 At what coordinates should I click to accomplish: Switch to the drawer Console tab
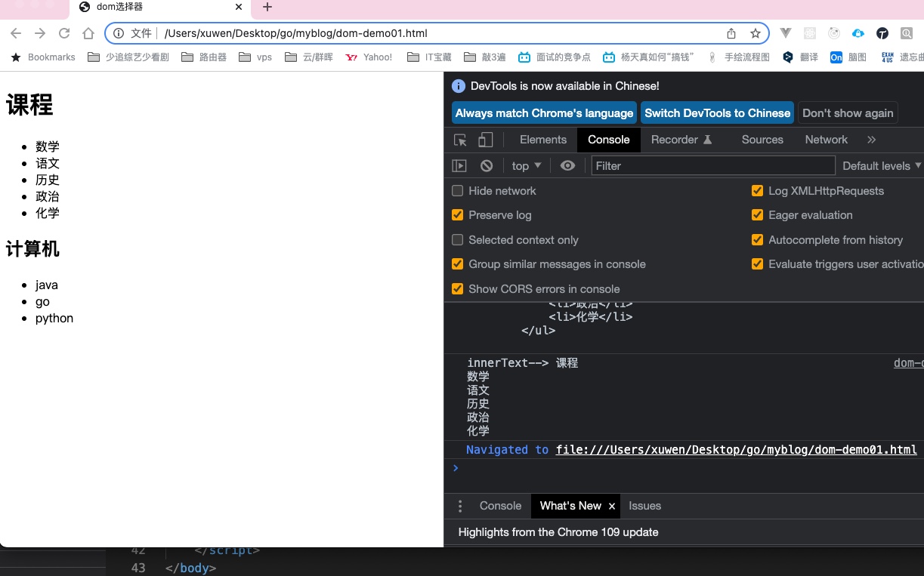[500, 506]
